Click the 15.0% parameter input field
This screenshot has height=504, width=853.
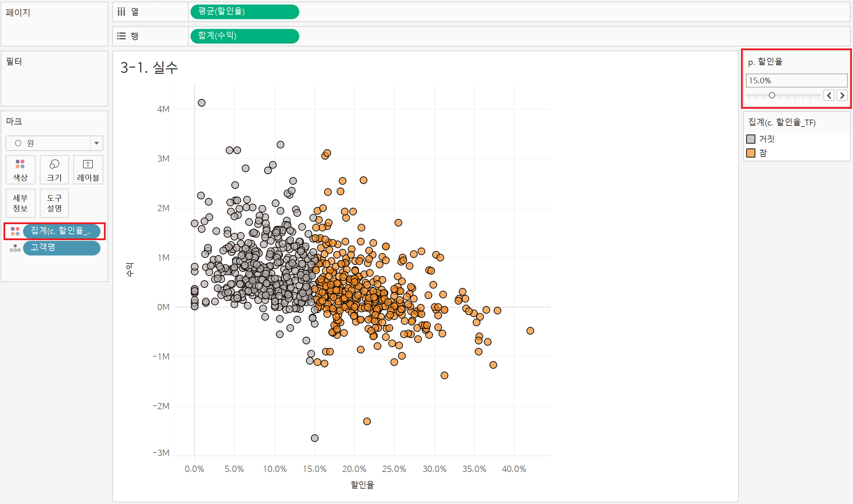pyautogui.click(x=796, y=81)
